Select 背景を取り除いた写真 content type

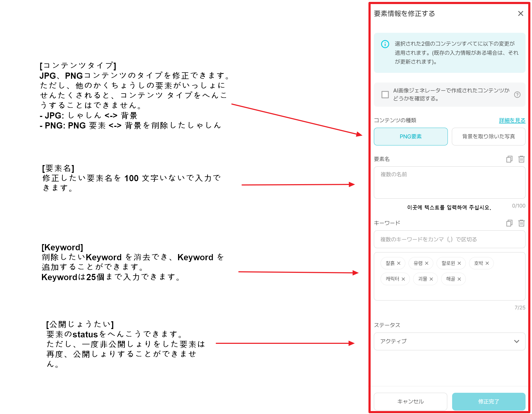[x=488, y=137]
